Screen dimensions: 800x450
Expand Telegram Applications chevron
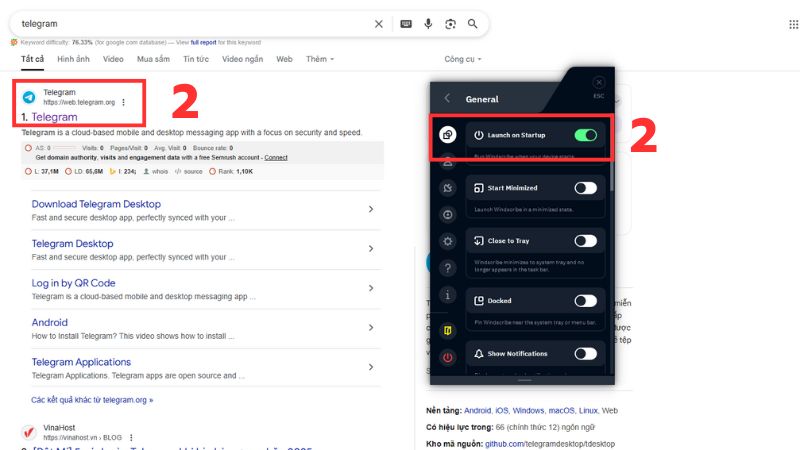click(x=371, y=367)
